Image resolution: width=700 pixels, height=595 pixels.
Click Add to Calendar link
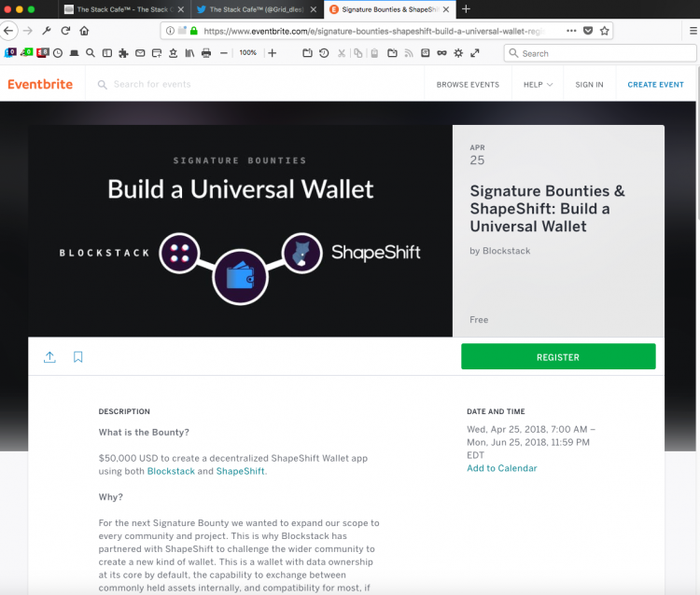pyautogui.click(x=502, y=468)
